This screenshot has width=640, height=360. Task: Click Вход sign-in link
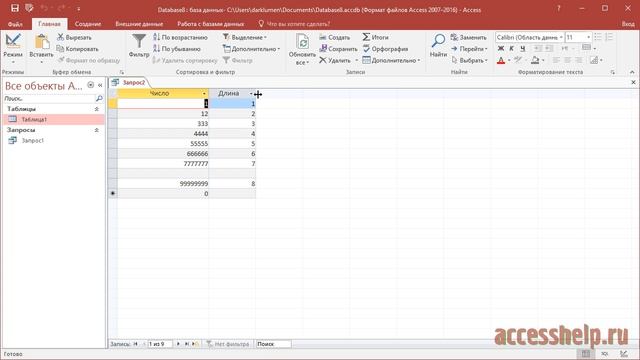[628, 24]
